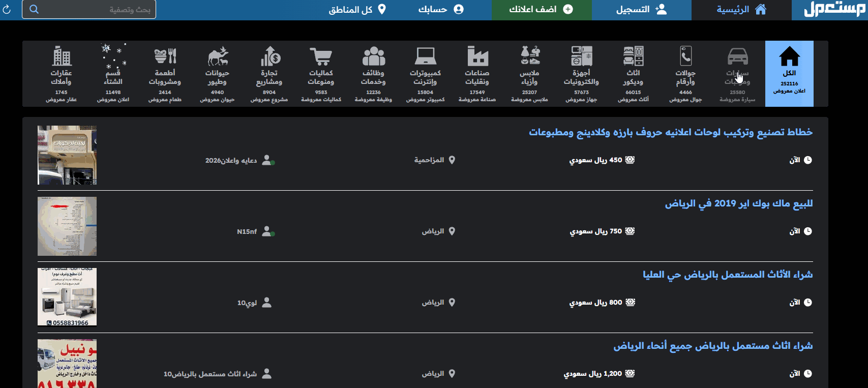Select the 'الكل' all listings tab

click(789, 74)
